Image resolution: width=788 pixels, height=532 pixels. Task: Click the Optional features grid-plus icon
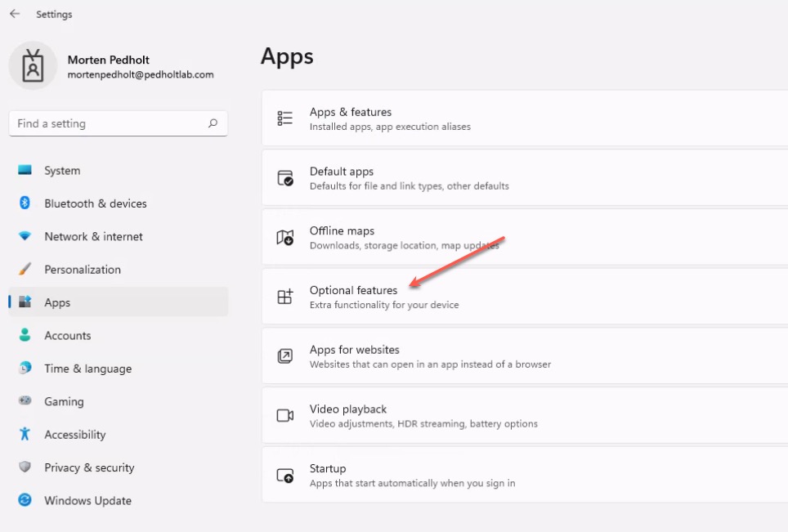(x=285, y=297)
